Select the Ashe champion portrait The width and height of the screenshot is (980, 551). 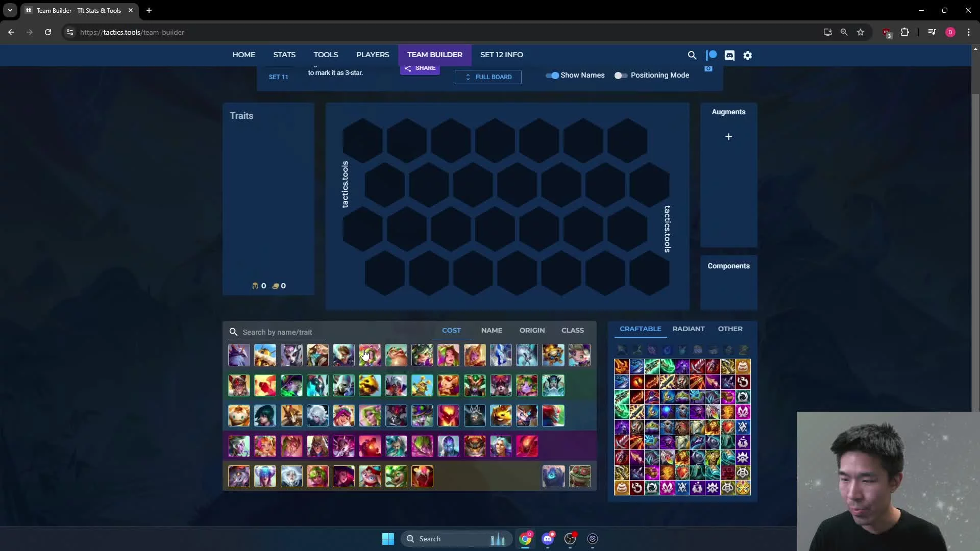tap(239, 355)
